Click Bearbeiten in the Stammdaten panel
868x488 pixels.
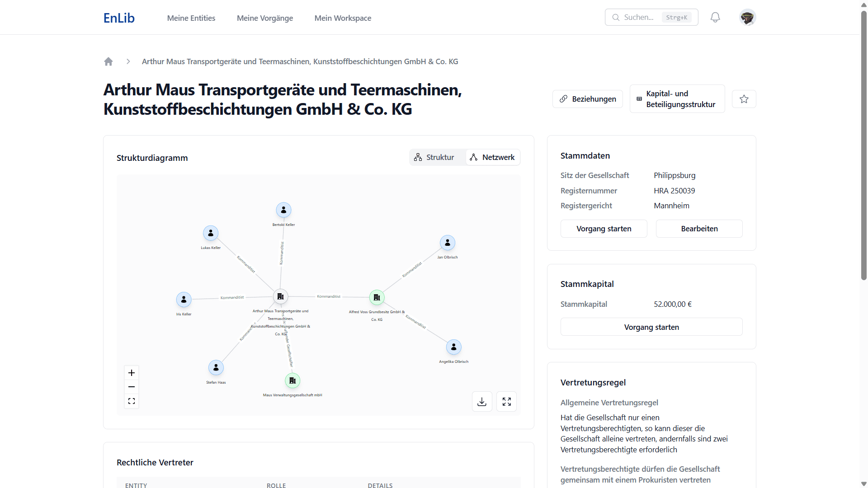click(699, 229)
